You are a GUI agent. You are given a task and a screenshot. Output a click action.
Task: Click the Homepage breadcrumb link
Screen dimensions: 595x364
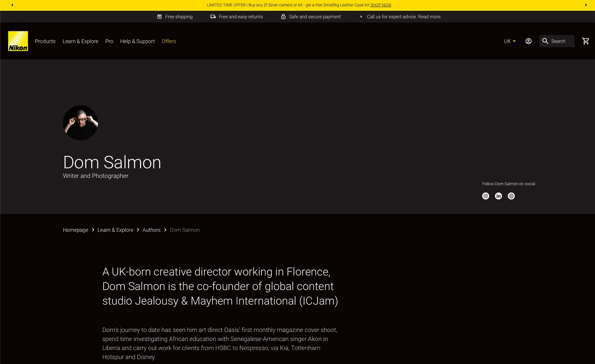point(76,230)
